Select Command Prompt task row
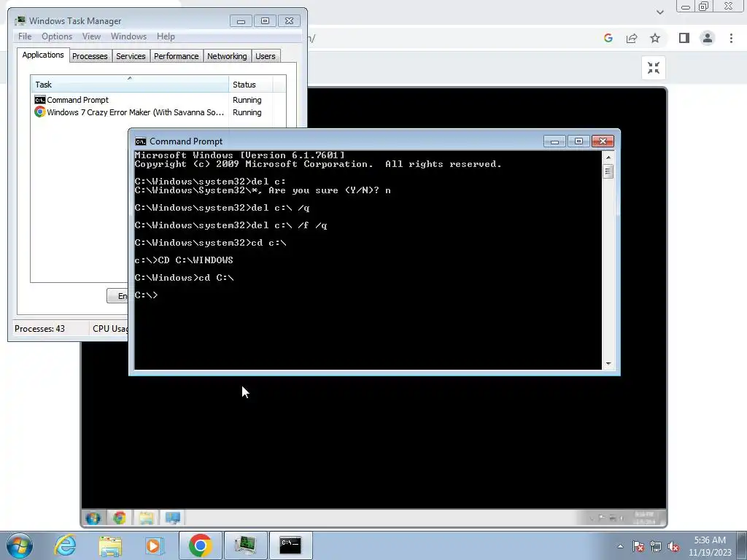The image size is (747, 560). [158, 100]
